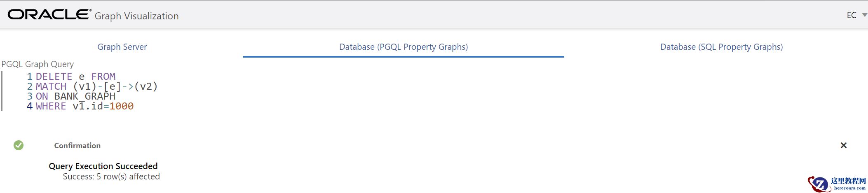Click the Graph Visualization title text

pos(136,16)
